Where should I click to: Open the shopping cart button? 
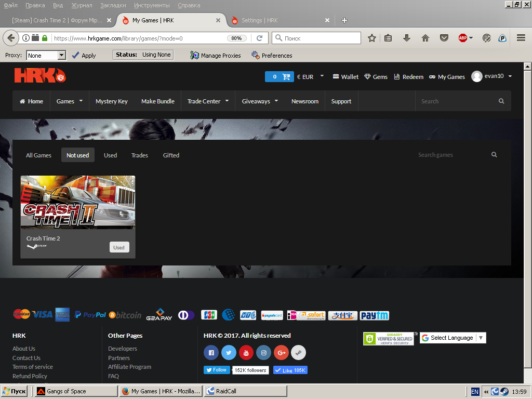pyautogui.click(x=279, y=77)
